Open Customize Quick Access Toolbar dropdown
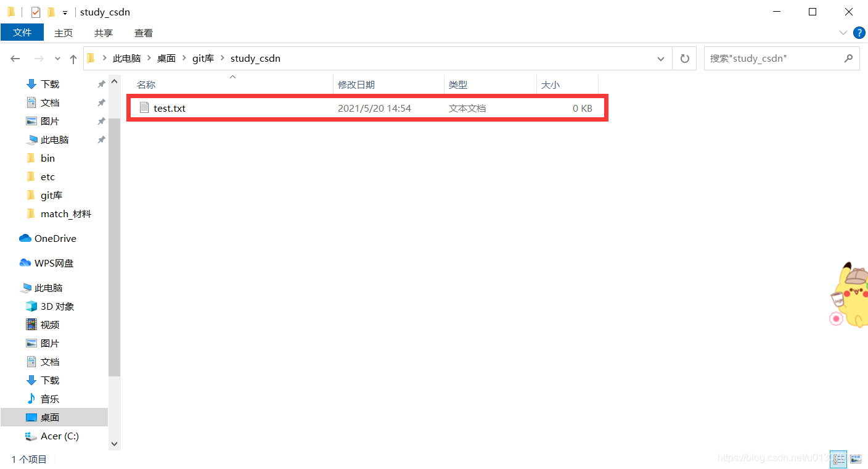 point(65,12)
